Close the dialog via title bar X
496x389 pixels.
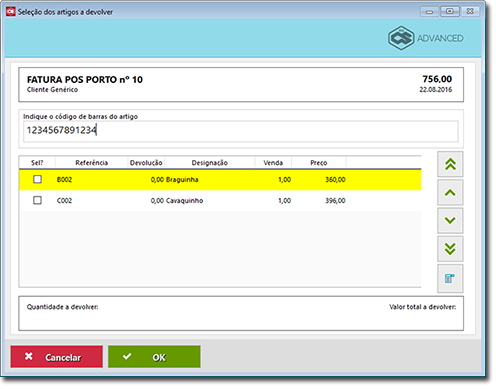[x=470, y=12]
